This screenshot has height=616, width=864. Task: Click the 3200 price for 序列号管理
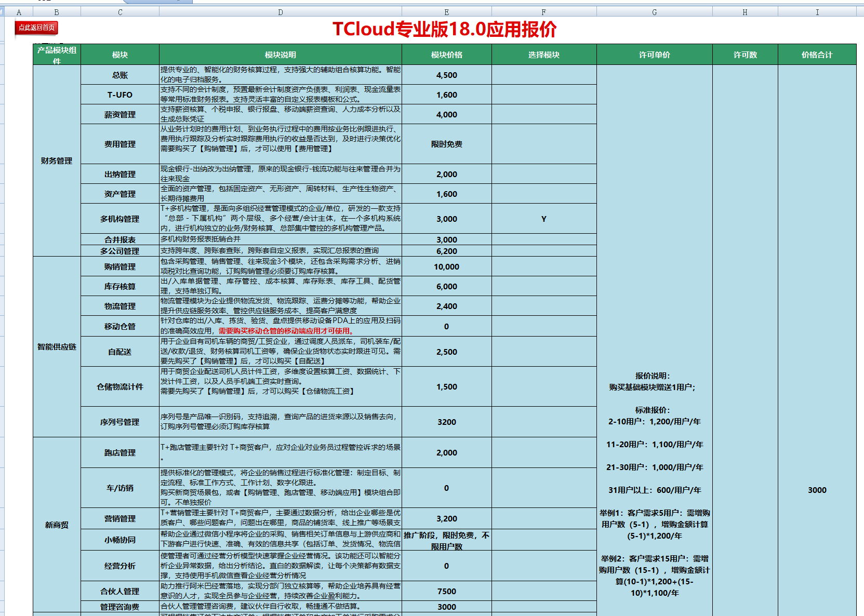pyautogui.click(x=447, y=422)
